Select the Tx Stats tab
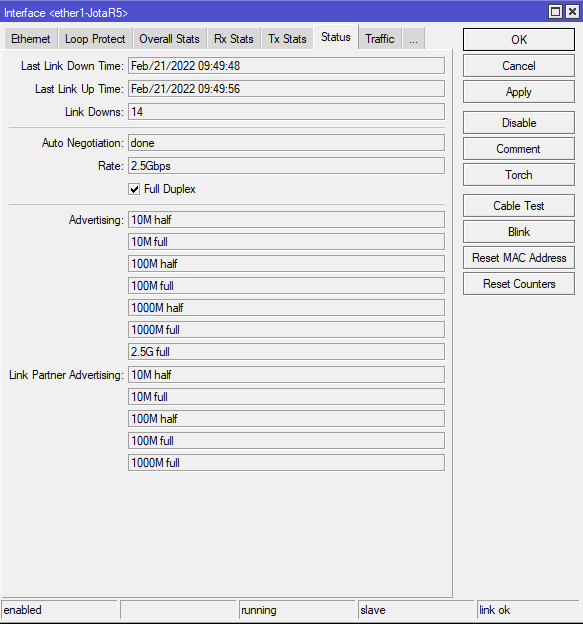Viewport: 583px width, 624px height. 287,39
